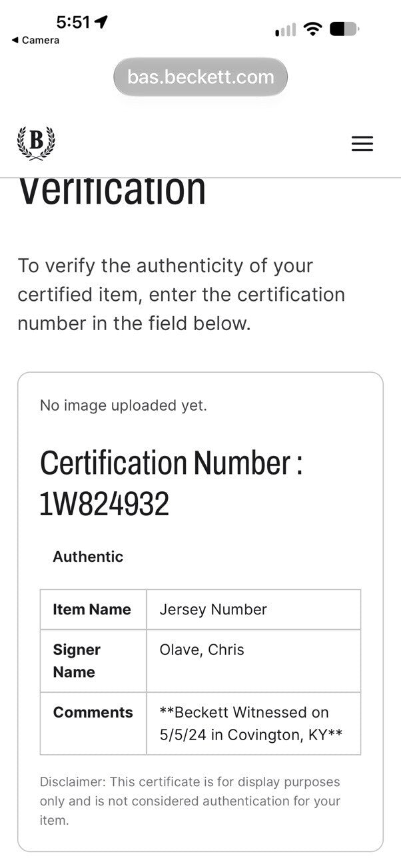
Task: Tap the bas.beckett.com address bar
Action: click(x=200, y=77)
